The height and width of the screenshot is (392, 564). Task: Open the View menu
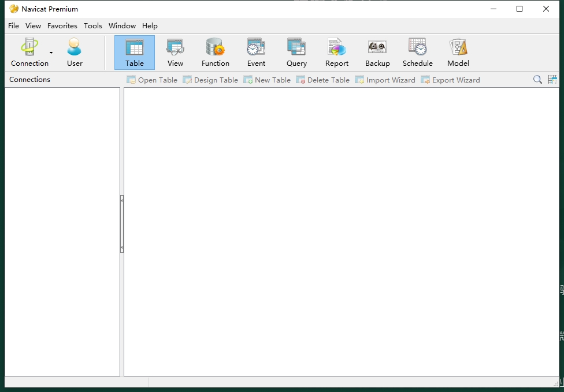[x=33, y=26]
